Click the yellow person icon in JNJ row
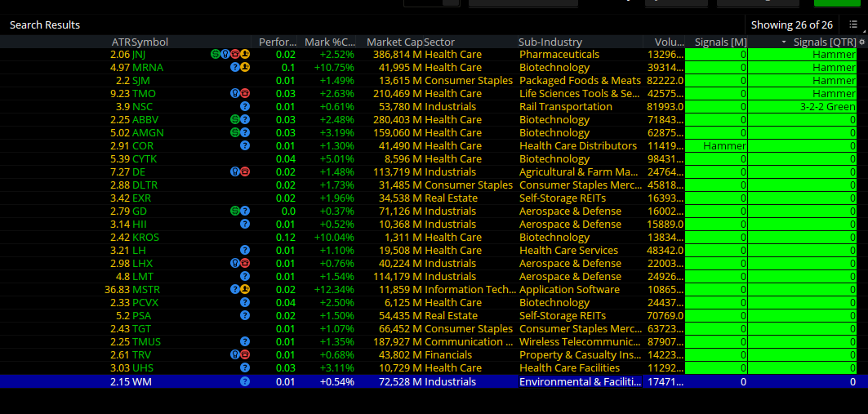The width and height of the screenshot is (868, 414). coord(245,54)
